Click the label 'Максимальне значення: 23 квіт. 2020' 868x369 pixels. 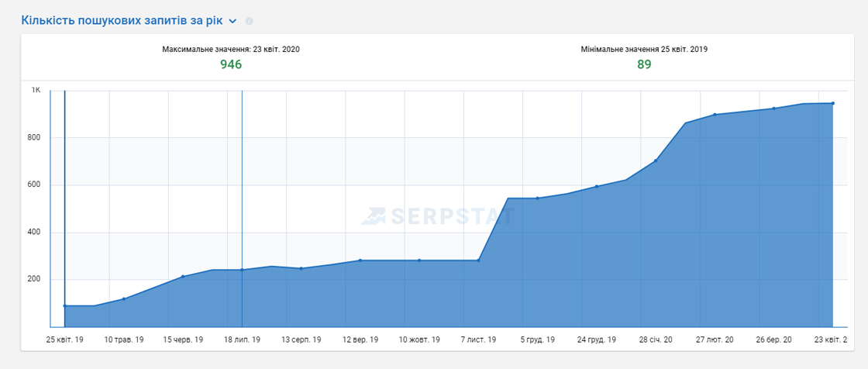tap(231, 50)
